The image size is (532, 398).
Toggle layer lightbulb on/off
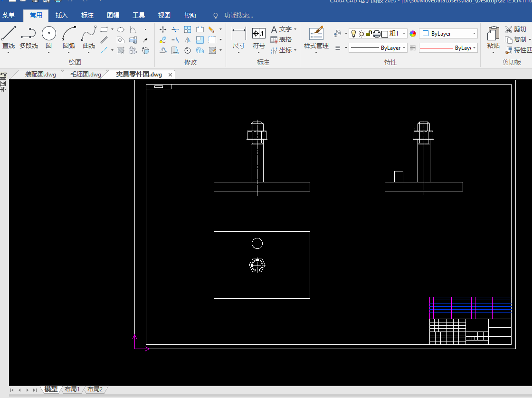[353, 34]
